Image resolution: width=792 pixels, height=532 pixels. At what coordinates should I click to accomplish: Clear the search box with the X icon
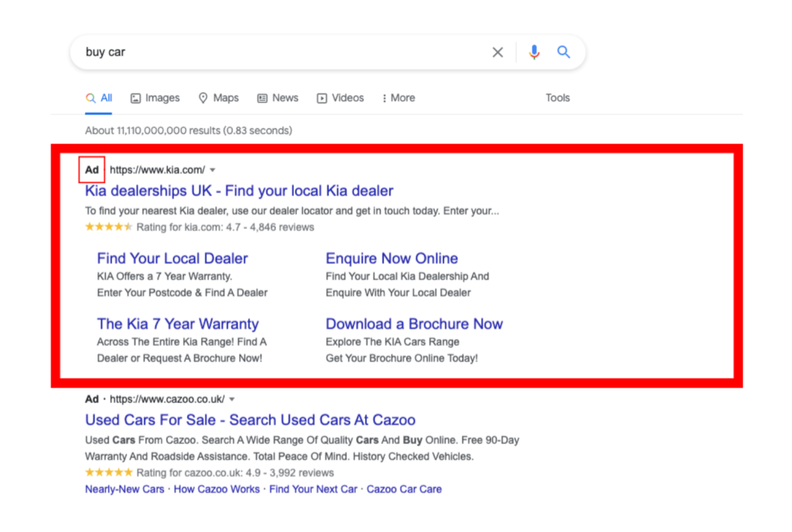[497, 52]
